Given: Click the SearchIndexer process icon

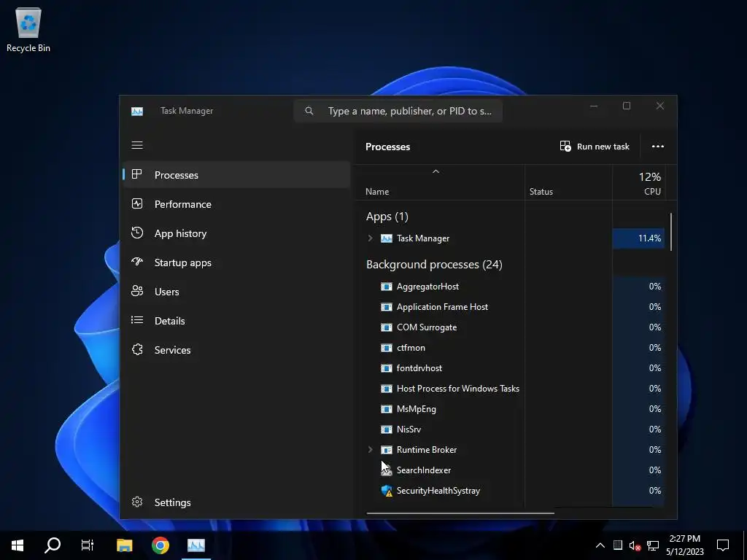Looking at the screenshot, I should 387,470.
